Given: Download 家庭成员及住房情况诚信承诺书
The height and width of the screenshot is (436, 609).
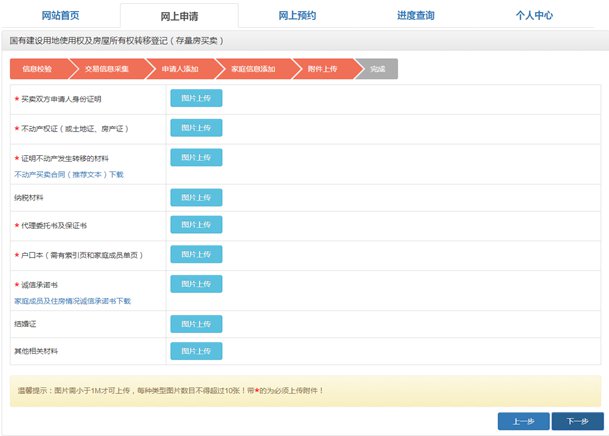Looking at the screenshot, I should click(x=72, y=300).
